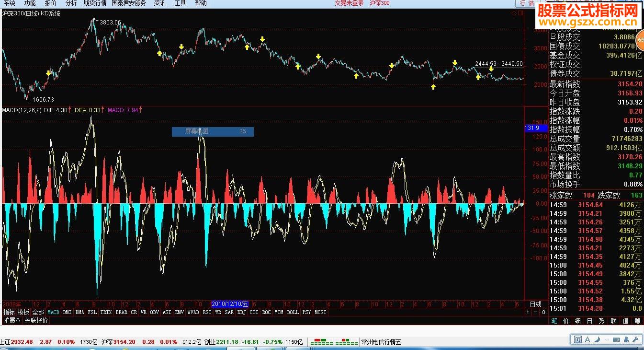This screenshot has height=350, width=644.
Task: Switch to the EMV indicator
Action: coord(179,312)
